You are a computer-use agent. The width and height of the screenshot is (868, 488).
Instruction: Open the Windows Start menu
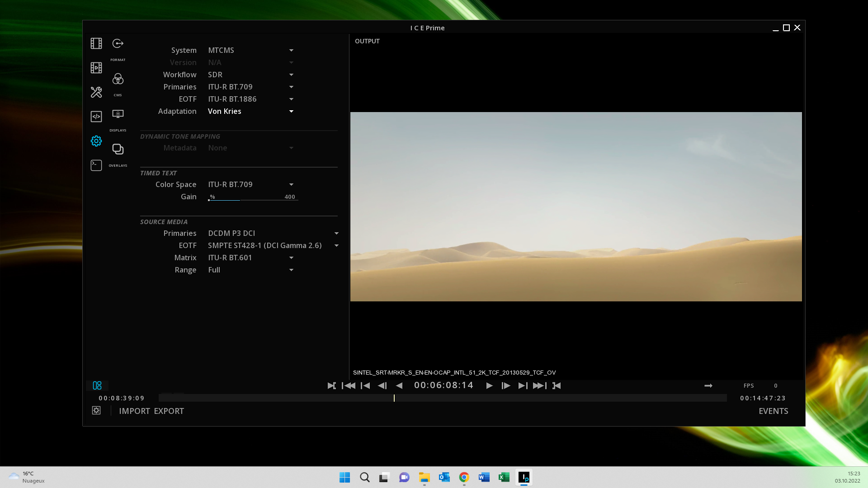(344, 477)
